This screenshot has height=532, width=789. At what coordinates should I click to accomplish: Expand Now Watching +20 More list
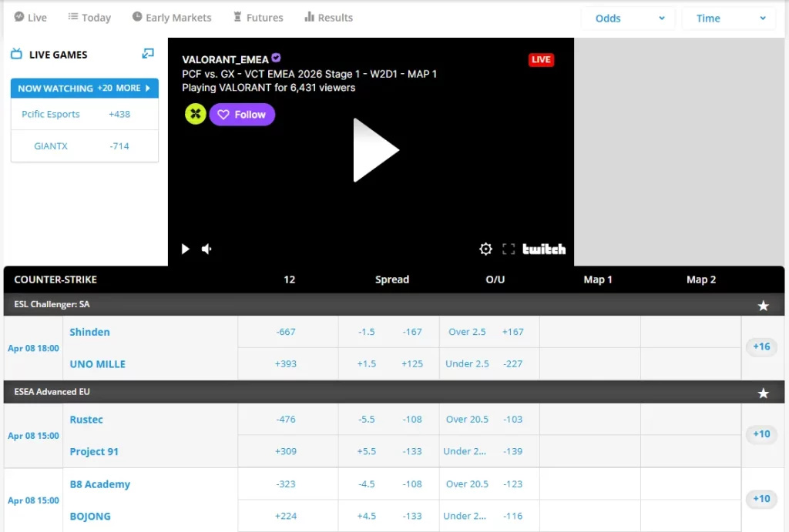[85, 88]
